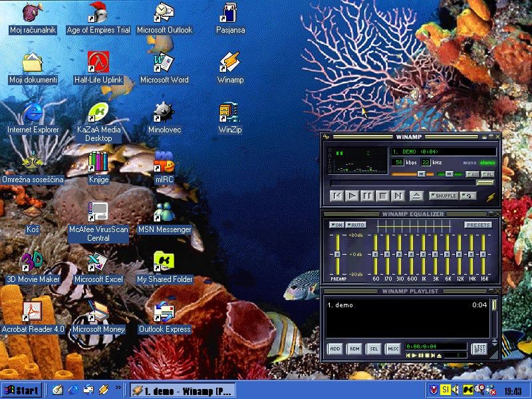Toggle the EQ window button in Winamp

point(473,174)
